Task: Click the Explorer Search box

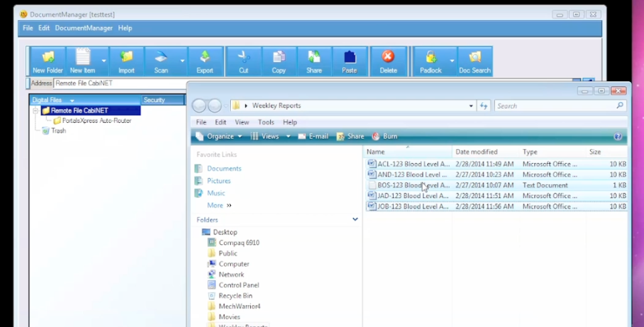Action: 561,105
